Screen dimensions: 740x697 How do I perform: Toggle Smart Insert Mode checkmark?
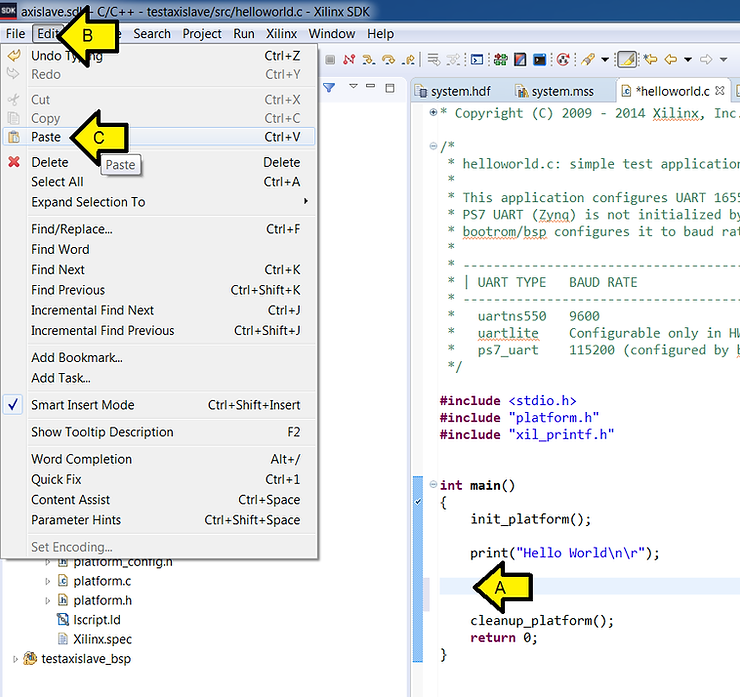[x=14, y=405]
